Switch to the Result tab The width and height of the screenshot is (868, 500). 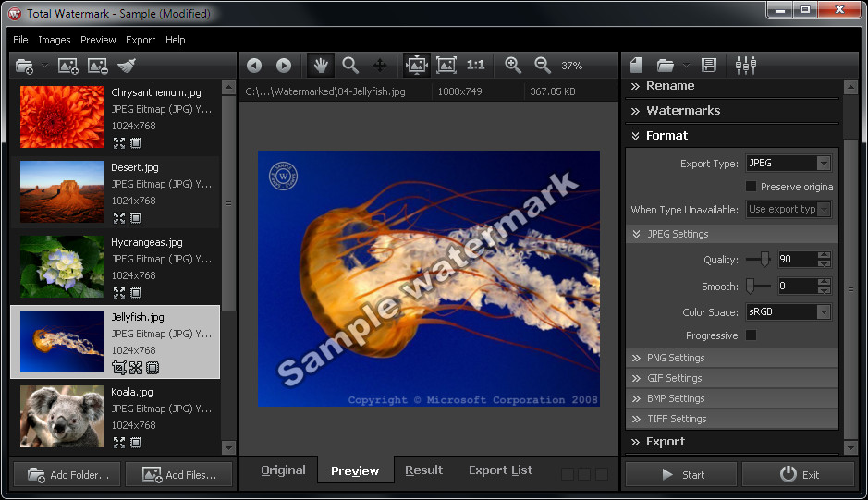click(423, 470)
